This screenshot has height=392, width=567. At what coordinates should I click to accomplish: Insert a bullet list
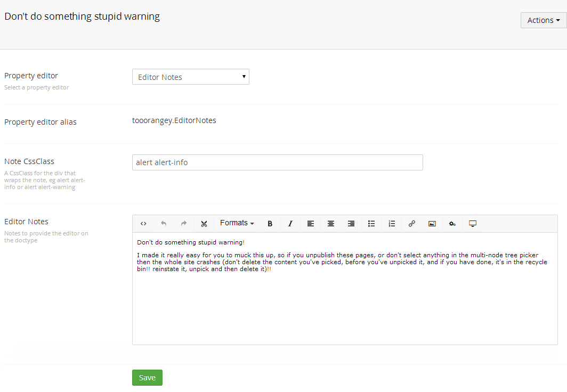tap(371, 224)
